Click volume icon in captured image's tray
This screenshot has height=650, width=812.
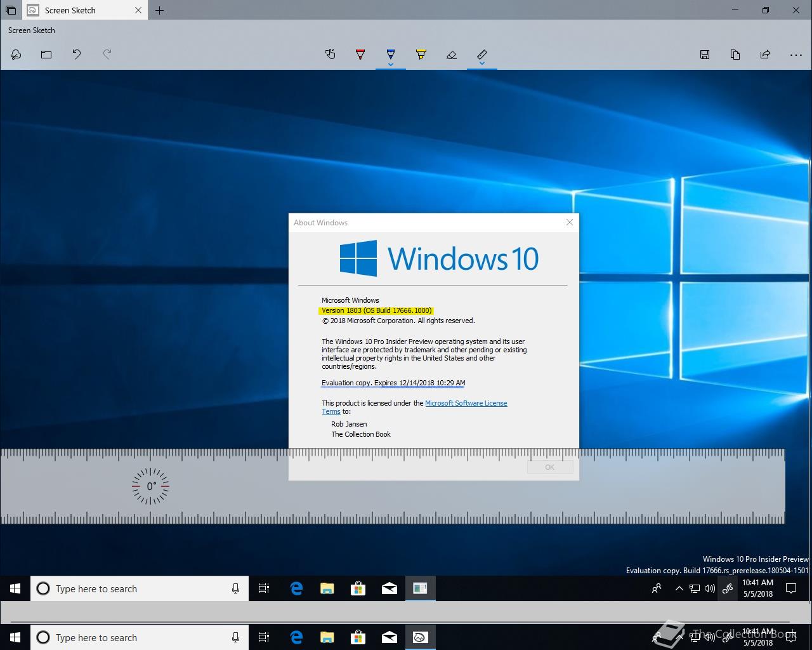710,588
